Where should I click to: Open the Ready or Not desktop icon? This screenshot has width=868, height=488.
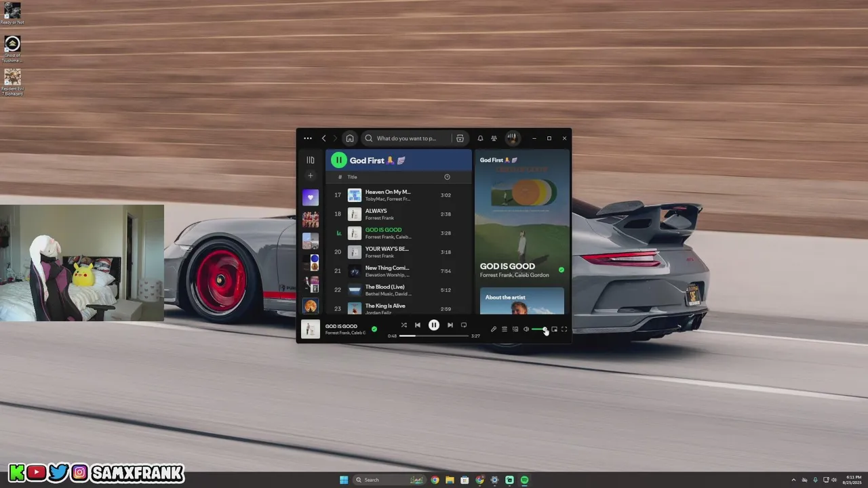tap(12, 13)
